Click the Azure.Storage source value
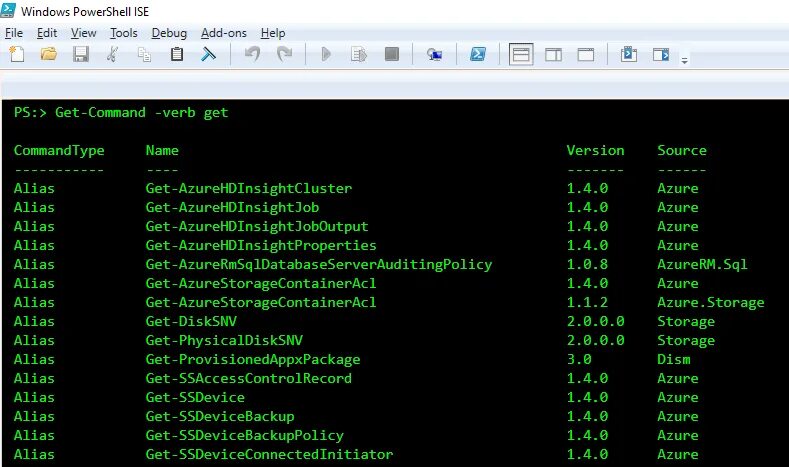The width and height of the screenshot is (789, 467). coord(711,302)
